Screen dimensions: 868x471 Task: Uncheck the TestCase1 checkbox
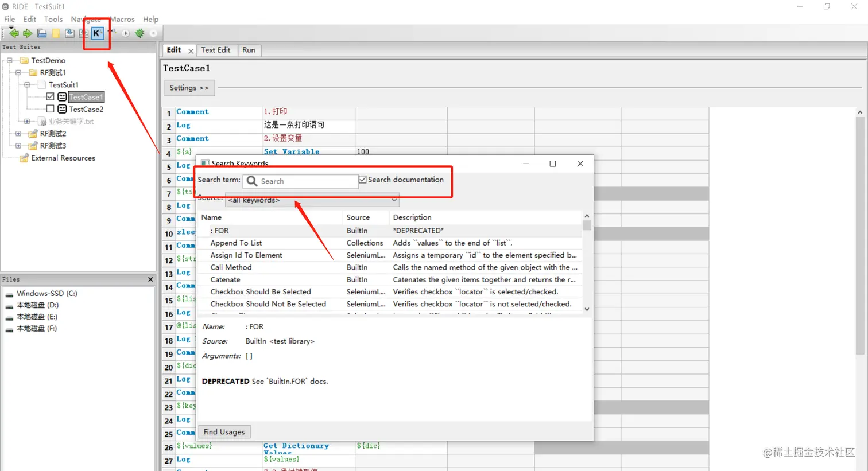pyautogui.click(x=51, y=96)
